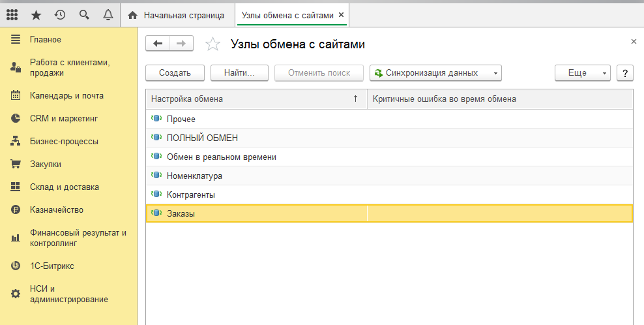
Task: Click the Главное menu icon
Action: 16,40
